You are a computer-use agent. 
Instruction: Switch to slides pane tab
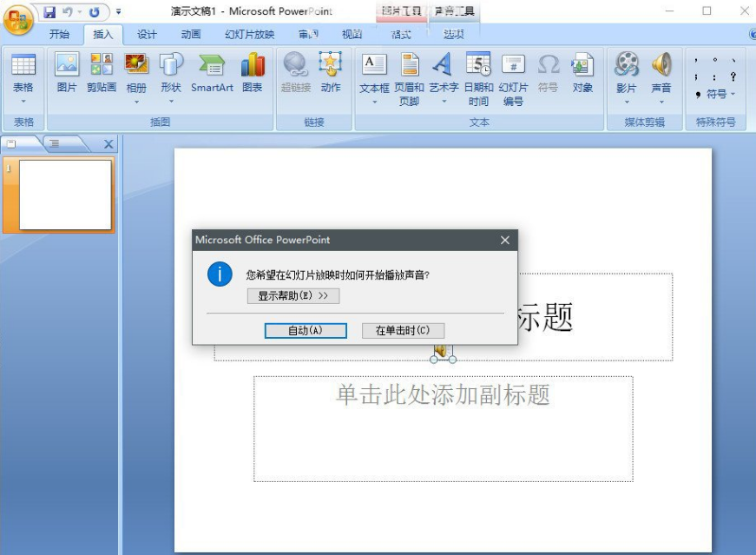tap(11, 143)
